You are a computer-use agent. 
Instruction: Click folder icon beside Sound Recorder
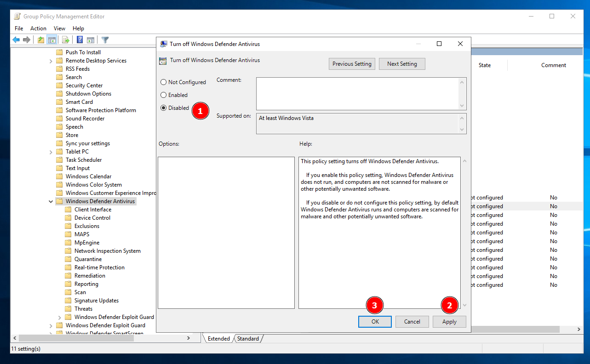(59, 119)
